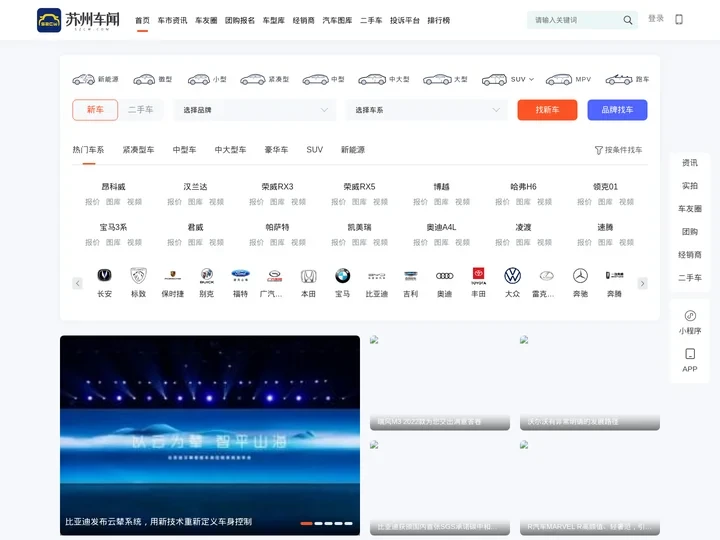The width and height of the screenshot is (720, 540).
Task: Choose the 奥迪 brand logo
Action: [444, 276]
